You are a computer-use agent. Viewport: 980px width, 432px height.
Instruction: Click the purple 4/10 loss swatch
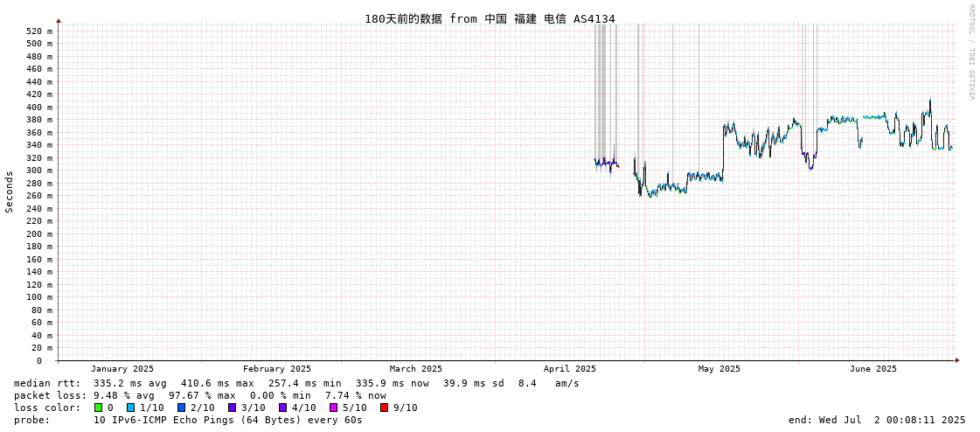[283, 408]
